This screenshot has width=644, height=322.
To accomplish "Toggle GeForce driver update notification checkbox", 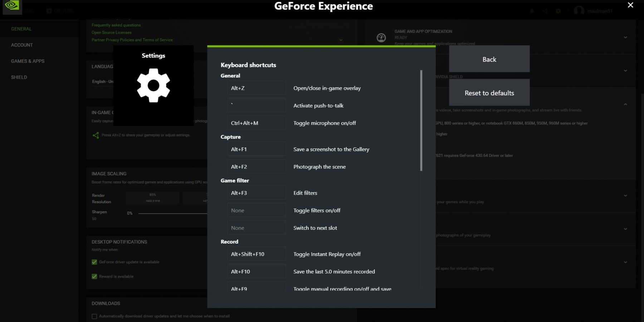I will [94, 262].
